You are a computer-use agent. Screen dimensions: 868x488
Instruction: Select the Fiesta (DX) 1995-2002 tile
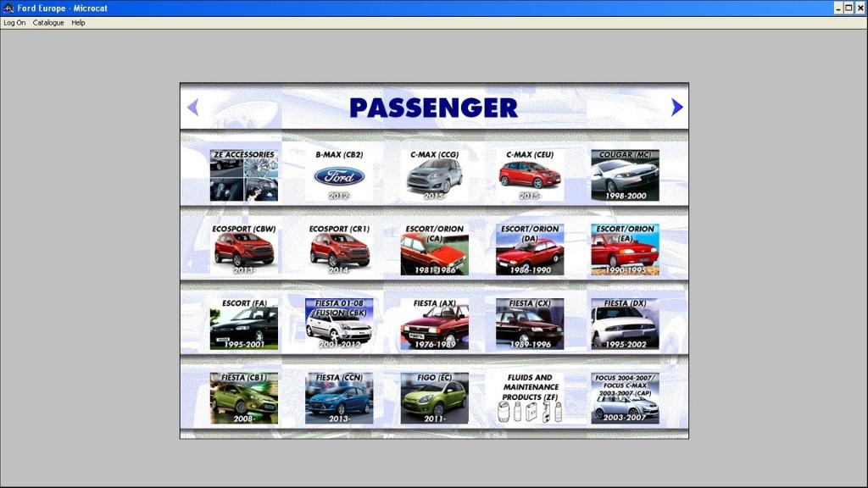pos(625,324)
